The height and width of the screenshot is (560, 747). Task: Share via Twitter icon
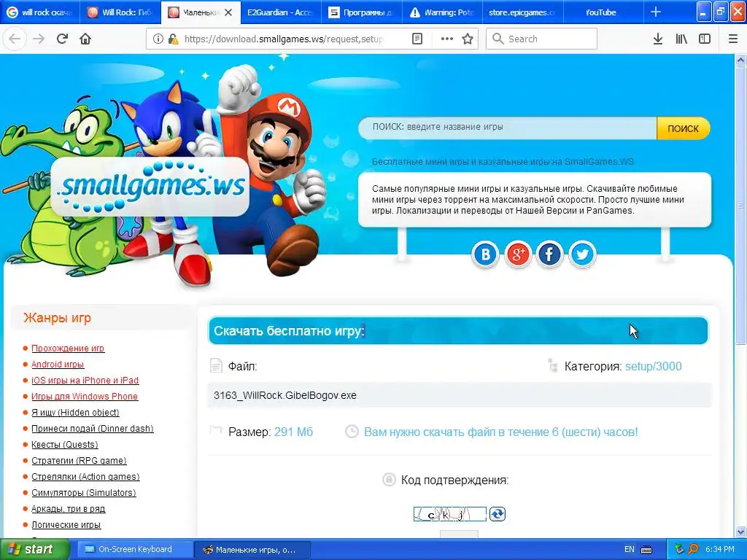582,254
